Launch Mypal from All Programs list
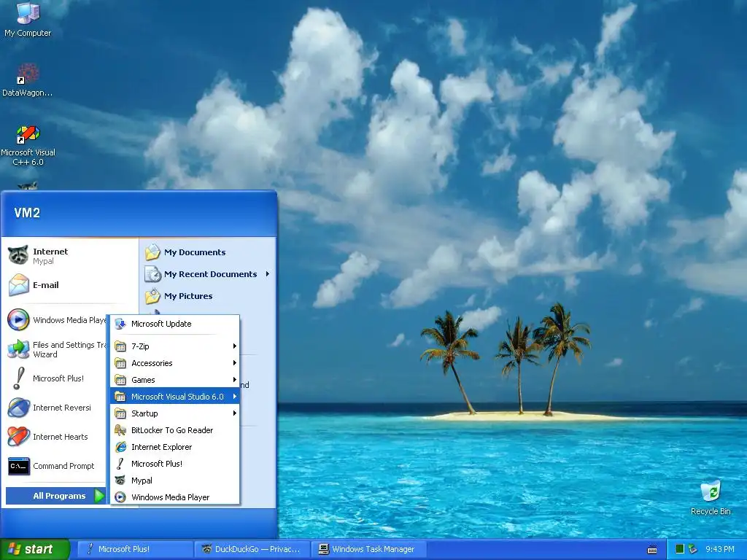Screen dimensions: 747x560 click(x=175, y=481)
